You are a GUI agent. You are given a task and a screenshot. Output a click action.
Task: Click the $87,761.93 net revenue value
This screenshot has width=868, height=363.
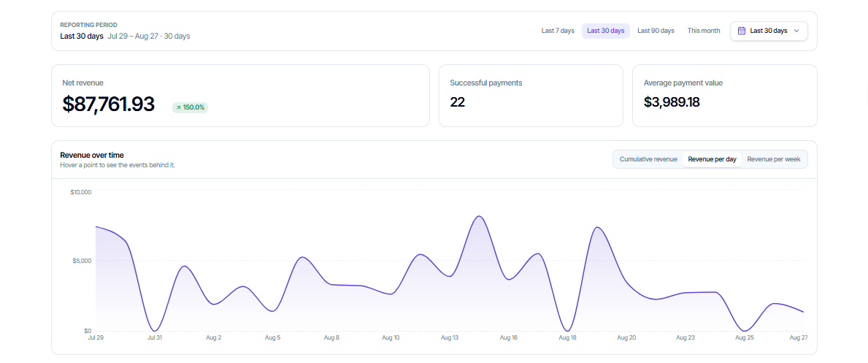click(109, 104)
